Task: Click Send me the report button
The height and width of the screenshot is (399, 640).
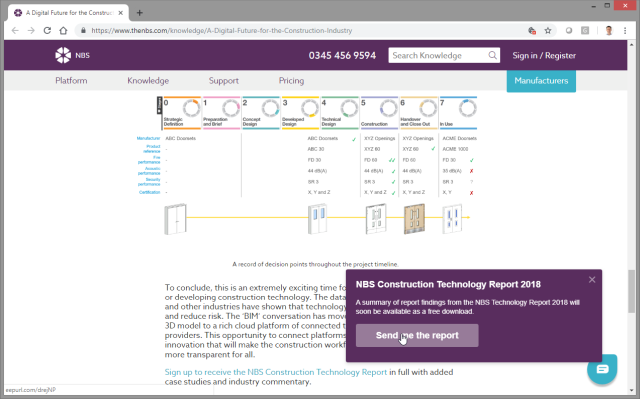Action: [417, 335]
